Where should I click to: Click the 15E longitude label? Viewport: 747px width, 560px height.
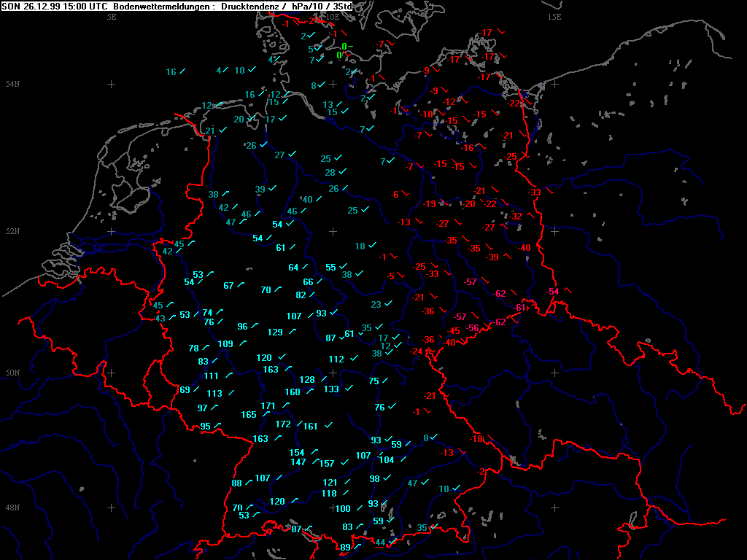tap(554, 16)
